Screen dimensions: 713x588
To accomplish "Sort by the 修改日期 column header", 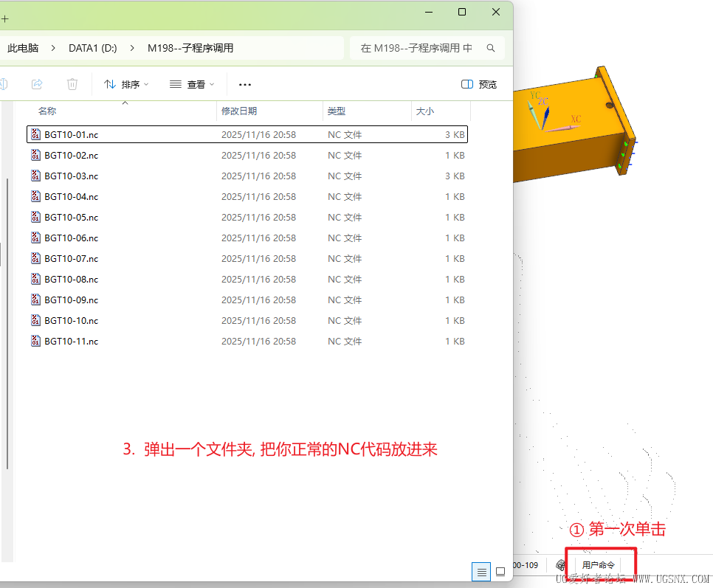I will tap(239, 111).
